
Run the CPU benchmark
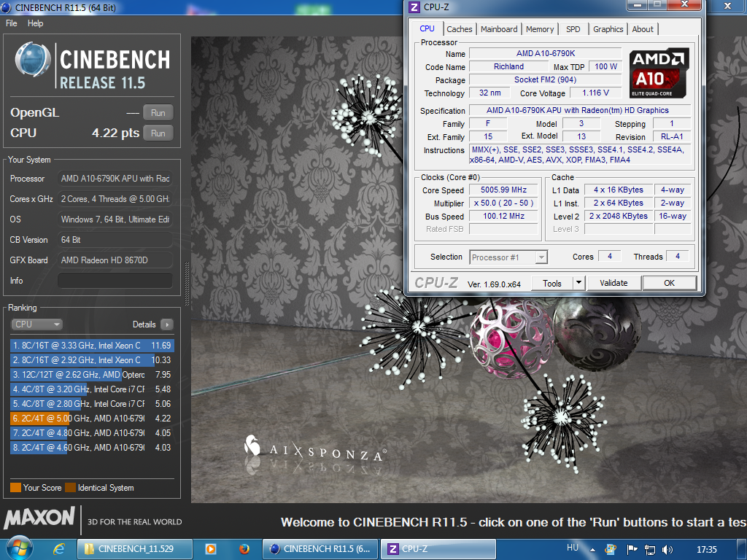(x=158, y=133)
